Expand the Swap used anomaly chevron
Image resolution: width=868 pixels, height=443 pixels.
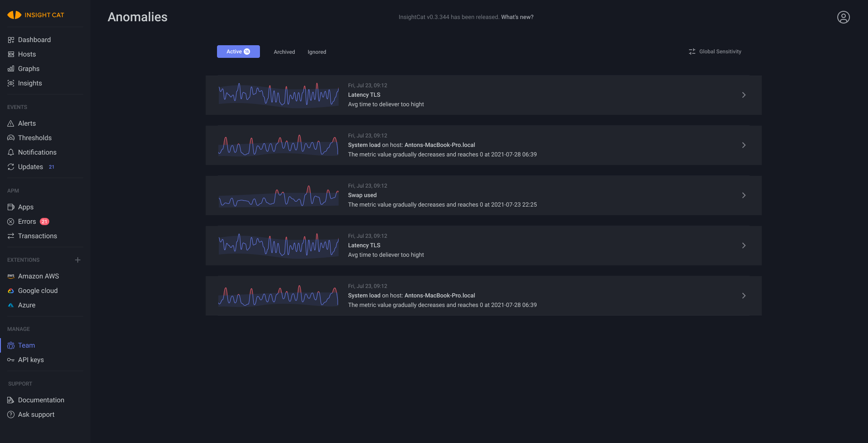(744, 195)
